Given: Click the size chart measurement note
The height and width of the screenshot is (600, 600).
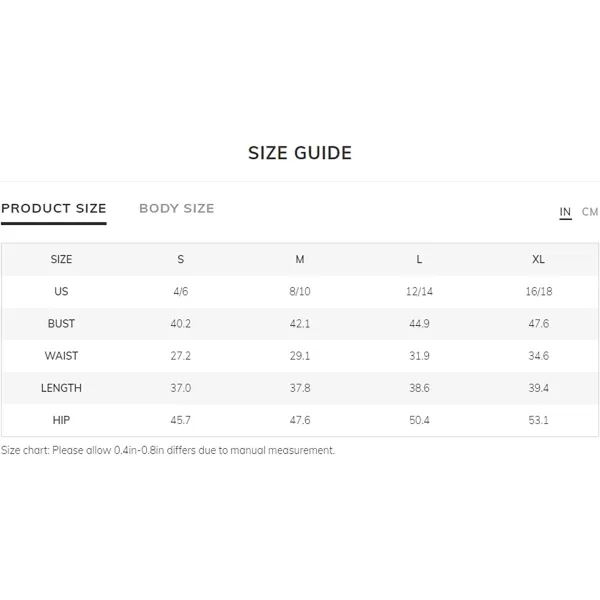Looking at the screenshot, I should point(168,450).
